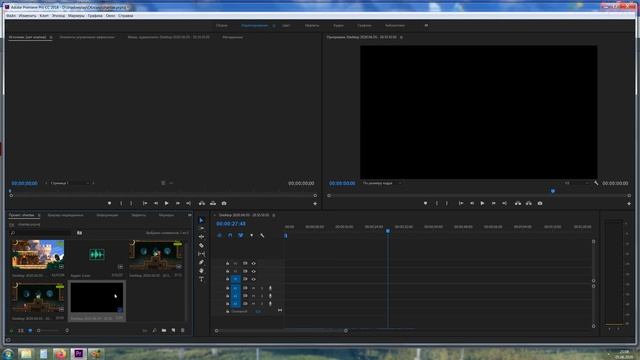Open Project panel menu
The width and height of the screenshot is (640, 360).
(39, 215)
